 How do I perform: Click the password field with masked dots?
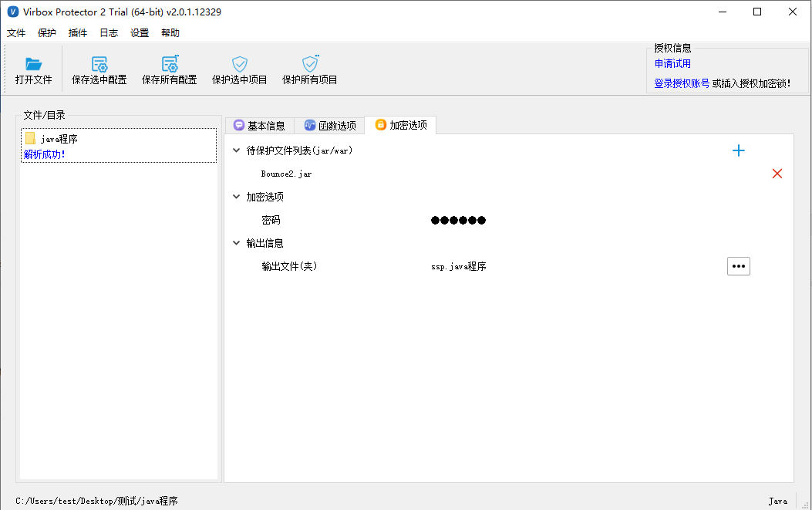[x=458, y=220]
